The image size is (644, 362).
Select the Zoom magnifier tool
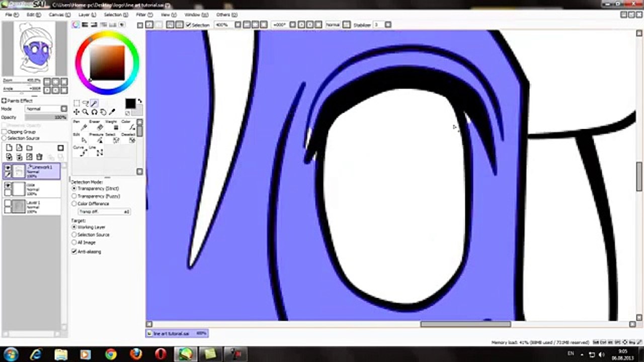86,112
